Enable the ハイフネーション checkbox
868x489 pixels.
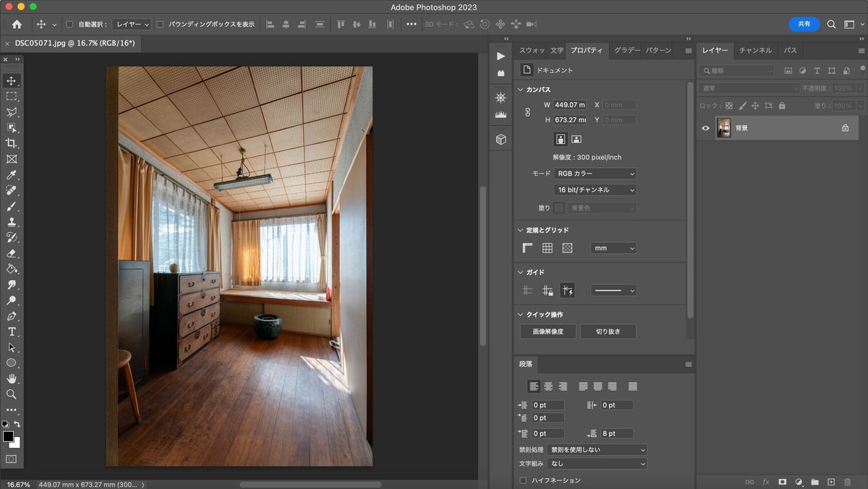coord(523,480)
